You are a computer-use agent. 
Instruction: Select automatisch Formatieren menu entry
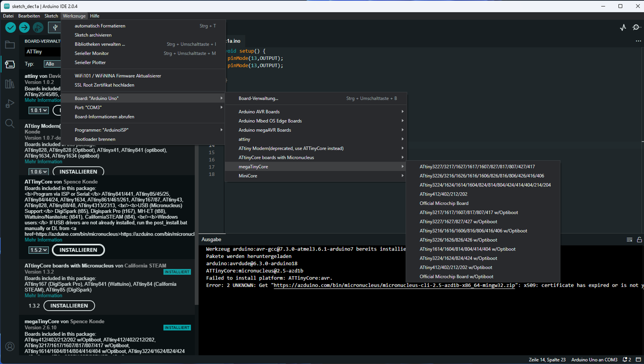tap(143, 26)
